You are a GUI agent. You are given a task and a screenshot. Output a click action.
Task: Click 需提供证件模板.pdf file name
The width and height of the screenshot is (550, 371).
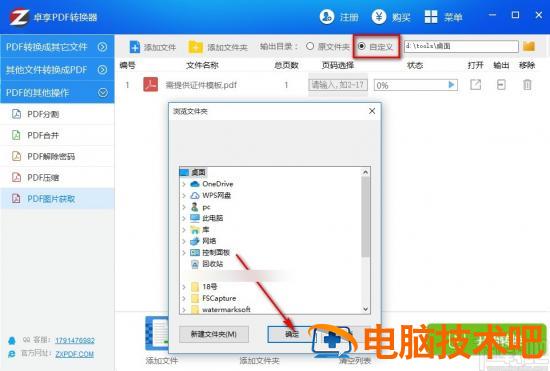coord(201,85)
